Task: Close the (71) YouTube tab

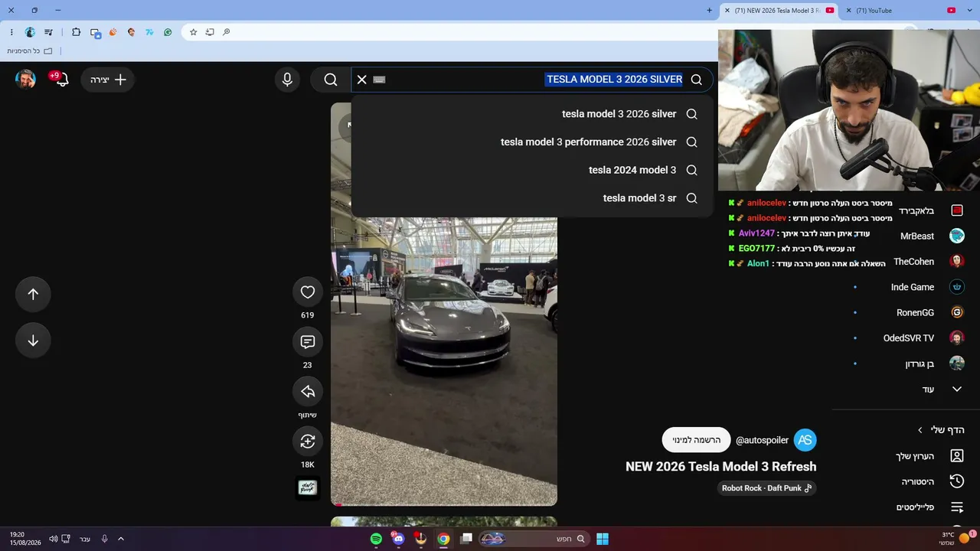Action: 848,11
